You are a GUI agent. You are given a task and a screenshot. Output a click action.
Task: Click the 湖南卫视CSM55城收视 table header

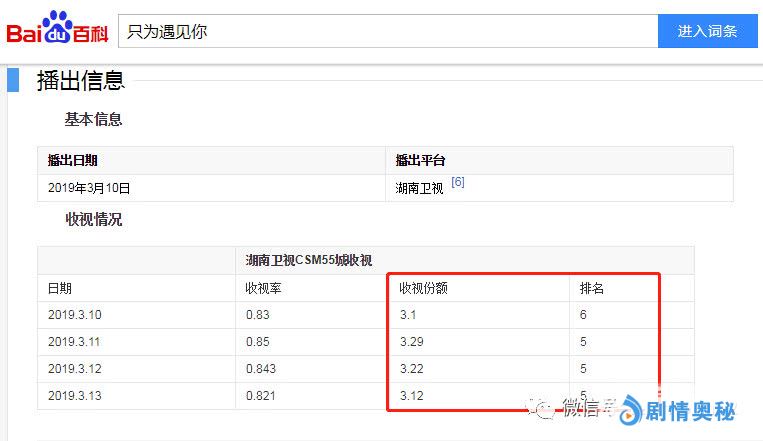(309, 260)
